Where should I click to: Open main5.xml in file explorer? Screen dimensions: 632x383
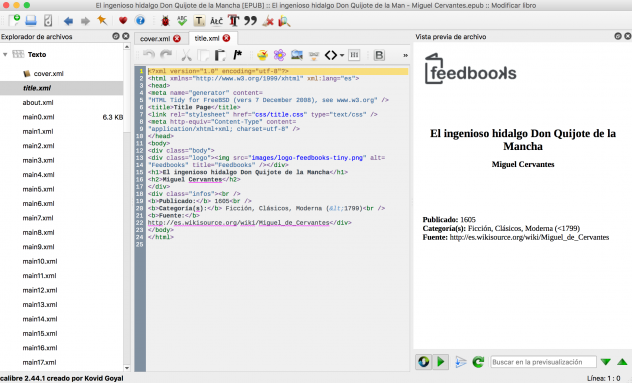[x=38, y=189]
